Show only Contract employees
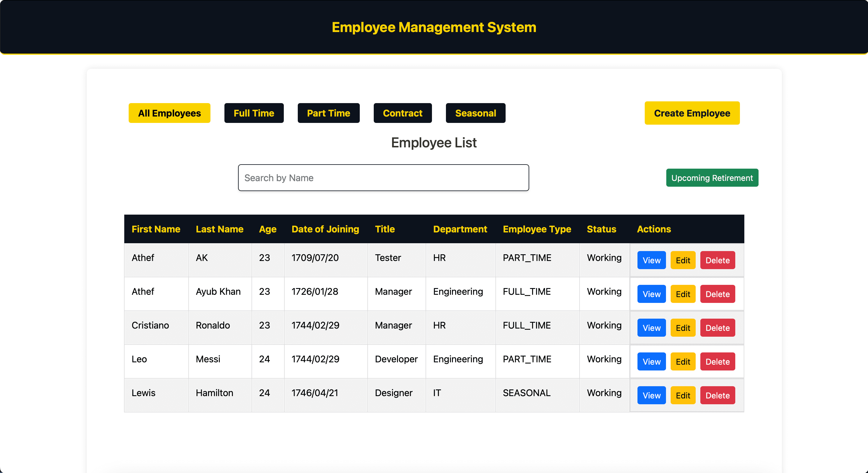This screenshot has height=473, width=868. click(x=403, y=113)
